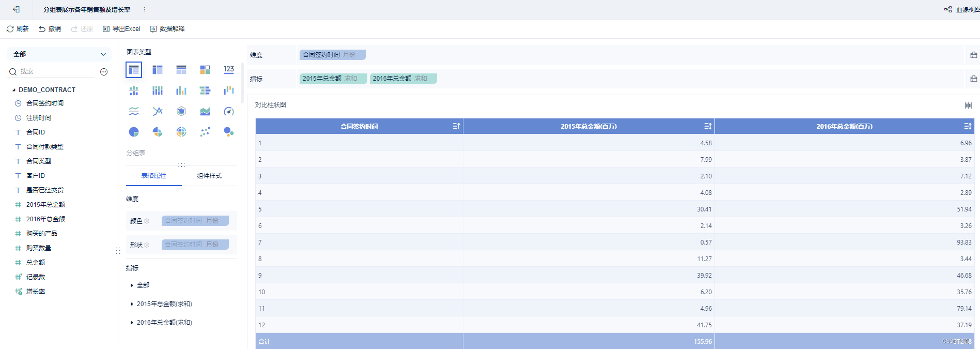Select the detail table chart type icon

tap(181, 70)
